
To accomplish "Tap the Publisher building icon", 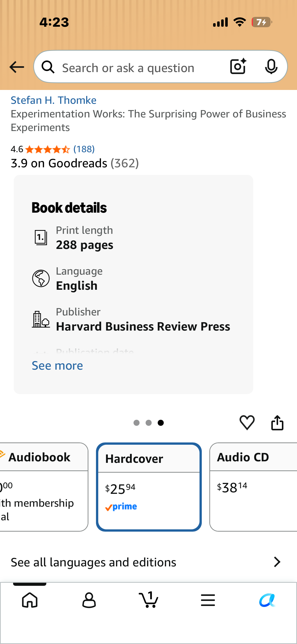I will point(41,319).
